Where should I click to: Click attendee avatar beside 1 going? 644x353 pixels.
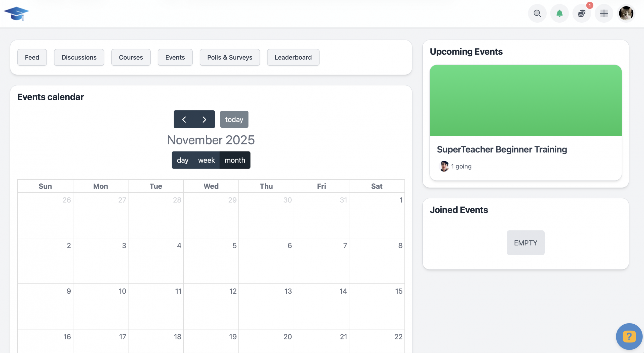(444, 166)
